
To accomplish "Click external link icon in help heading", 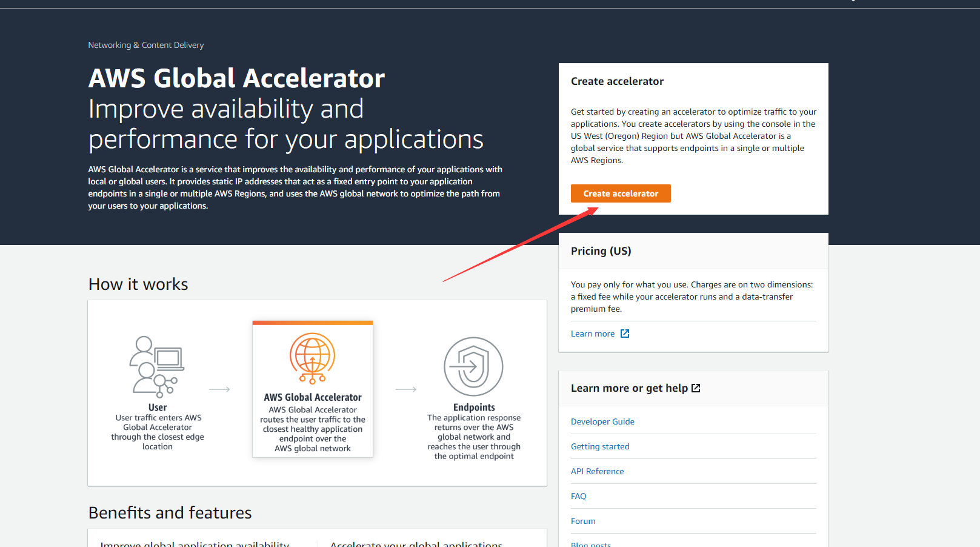I will coord(696,388).
